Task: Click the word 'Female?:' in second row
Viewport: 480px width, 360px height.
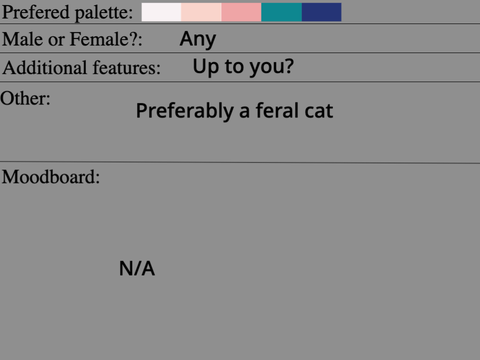Action: (x=106, y=39)
